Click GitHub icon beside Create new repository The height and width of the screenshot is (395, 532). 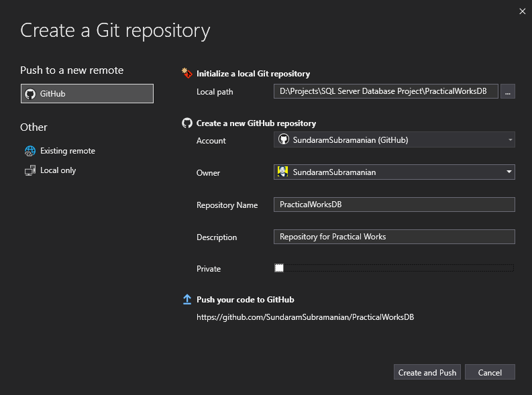click(187, 123)
